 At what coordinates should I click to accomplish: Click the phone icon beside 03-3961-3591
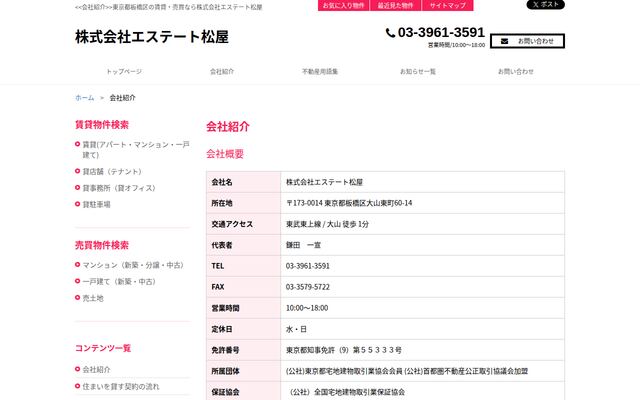click(390, 33)
